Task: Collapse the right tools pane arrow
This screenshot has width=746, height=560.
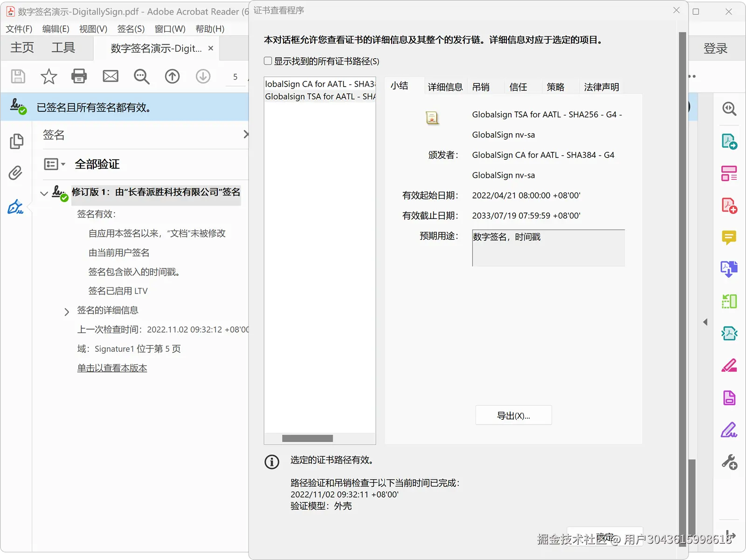Action: [705, 322]
